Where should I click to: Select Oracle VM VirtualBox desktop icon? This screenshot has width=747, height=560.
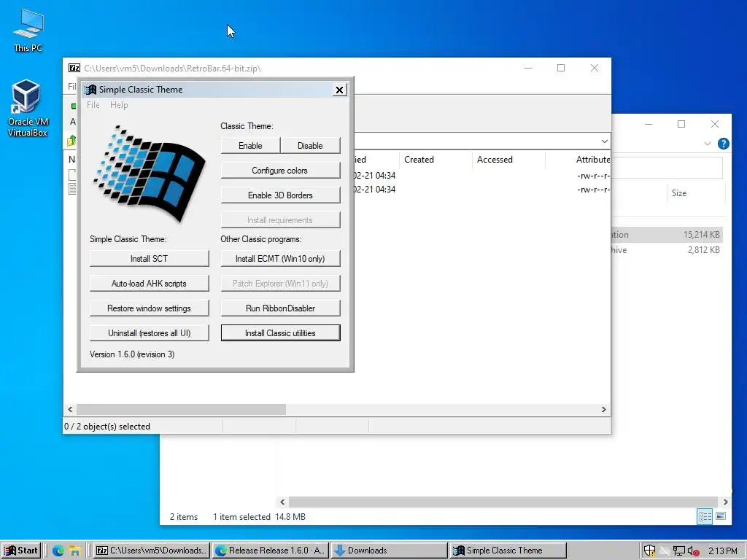(27, 109)
